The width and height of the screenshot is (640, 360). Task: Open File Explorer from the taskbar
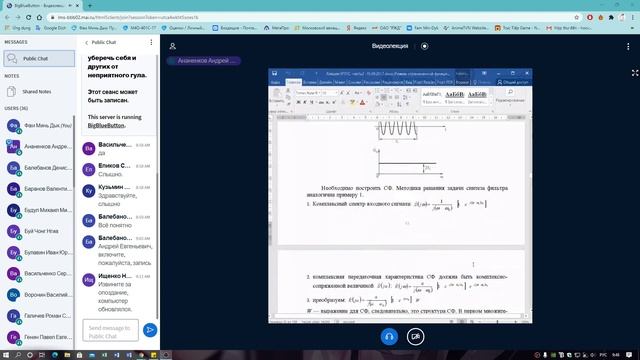[x=67, y=355]
